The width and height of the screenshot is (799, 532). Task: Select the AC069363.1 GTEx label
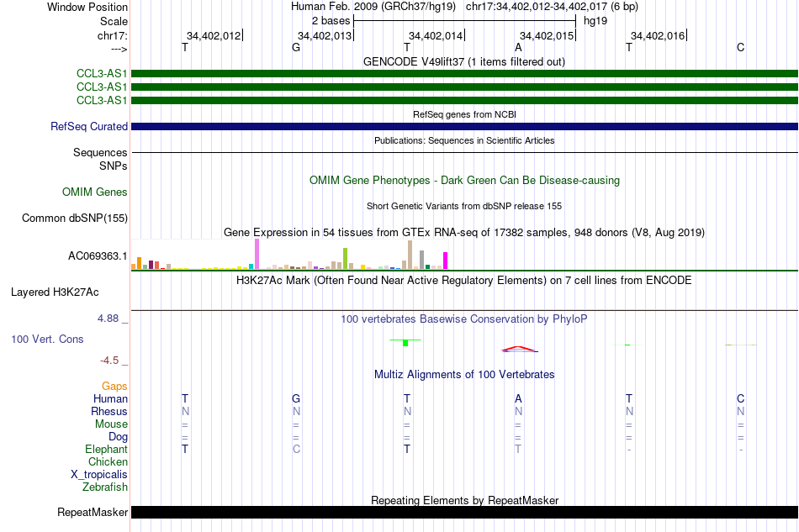(x=98, y=255)
